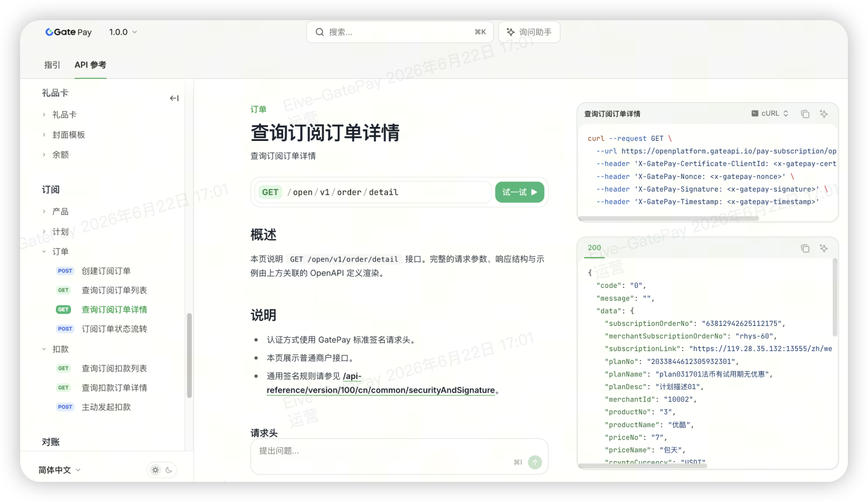The width and height of the screenshot is (868, 502).
Task: Click the GET method badge in endpoint bar
Action: pos(270,192)
